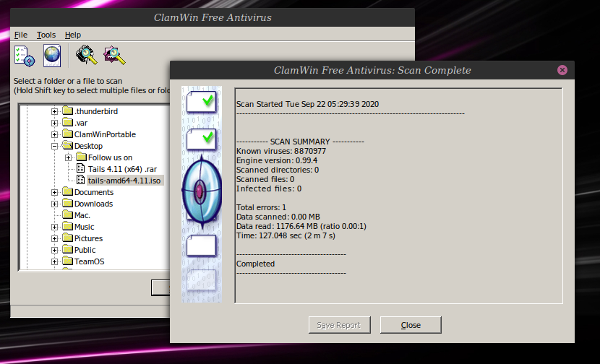
Task: Collapse the Desktop folder node
Action: 54,146
